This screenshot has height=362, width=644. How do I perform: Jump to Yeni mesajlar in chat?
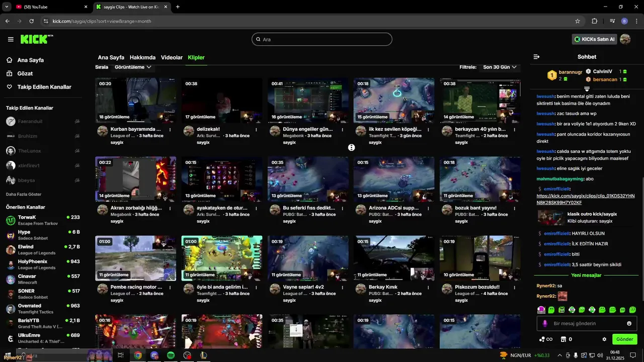pos(586,276)
